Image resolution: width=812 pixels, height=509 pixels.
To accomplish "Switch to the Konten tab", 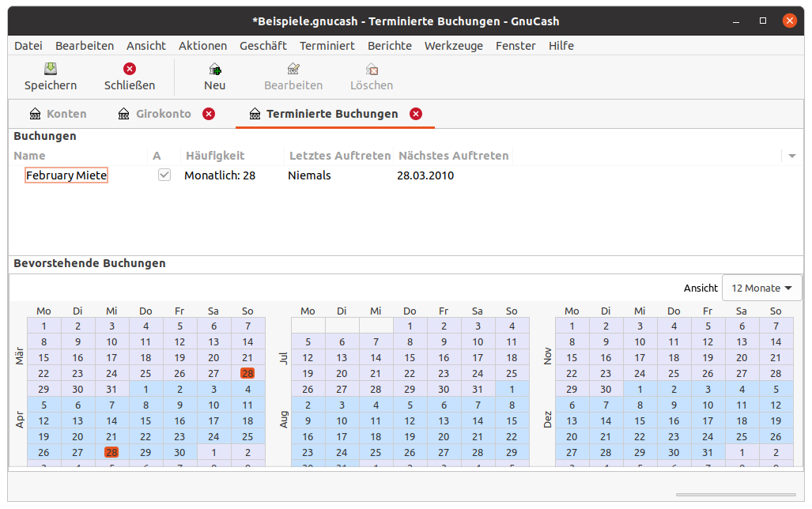I will point(58,114).
